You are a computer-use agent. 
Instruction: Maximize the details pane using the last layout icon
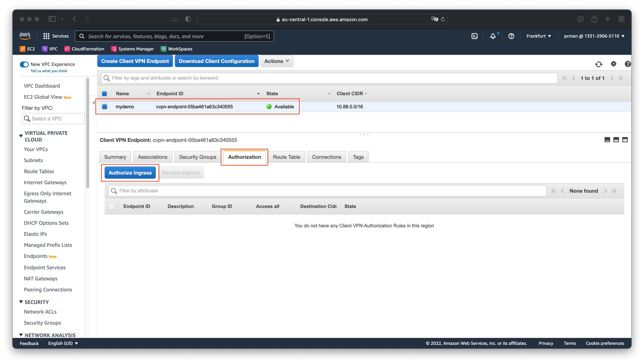coord(625,140)
